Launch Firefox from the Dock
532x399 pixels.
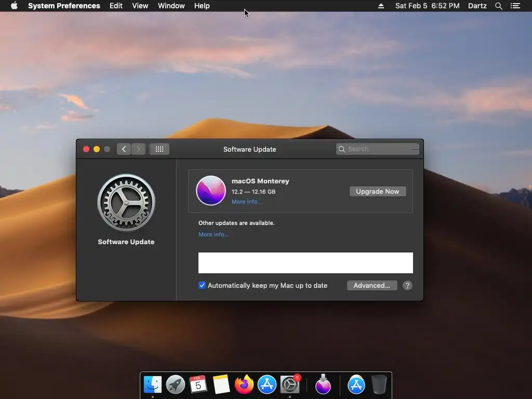(244, 384)
